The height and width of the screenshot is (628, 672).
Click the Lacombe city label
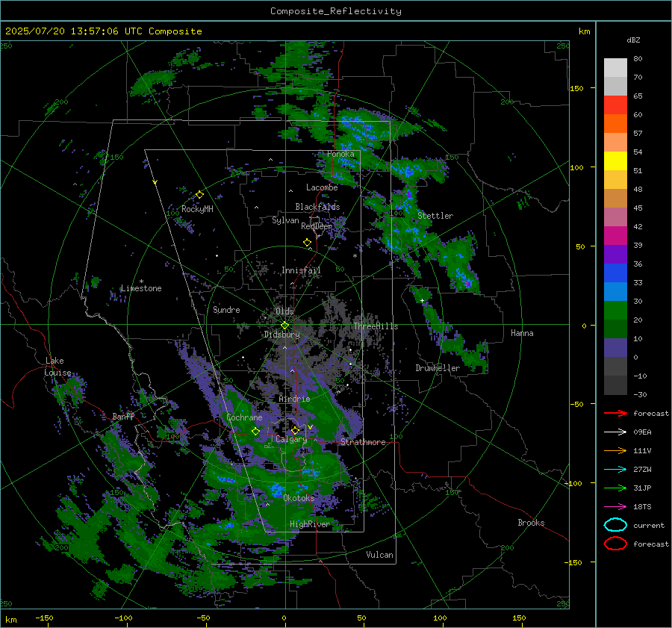322,187
